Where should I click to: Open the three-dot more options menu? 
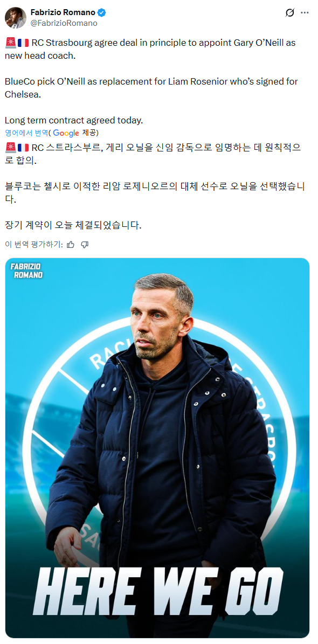[305, 13]
